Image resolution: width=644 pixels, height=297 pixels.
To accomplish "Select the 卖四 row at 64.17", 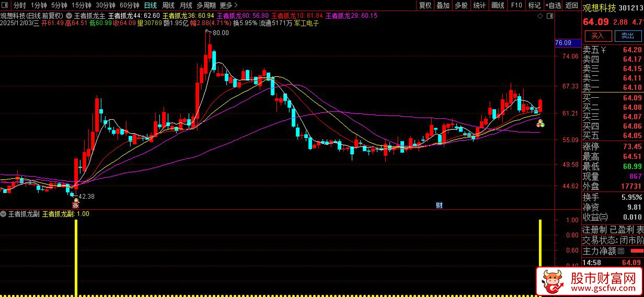I will click(x=613, y=60).
